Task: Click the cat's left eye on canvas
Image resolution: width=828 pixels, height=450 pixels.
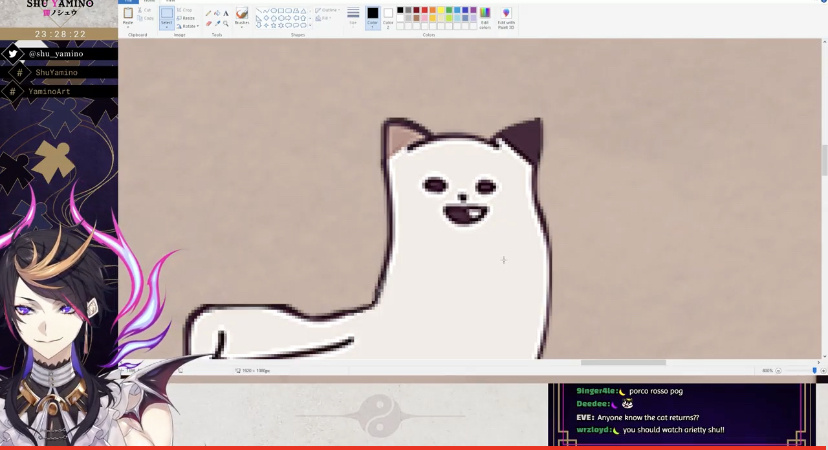Action: pos(435,185)
